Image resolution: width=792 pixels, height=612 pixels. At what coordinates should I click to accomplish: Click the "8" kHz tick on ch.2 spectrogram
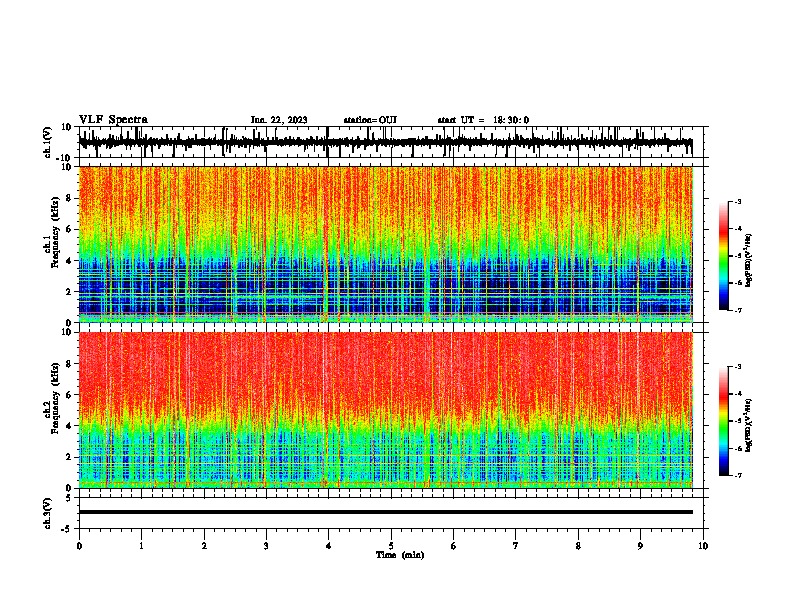pos(69,364)
